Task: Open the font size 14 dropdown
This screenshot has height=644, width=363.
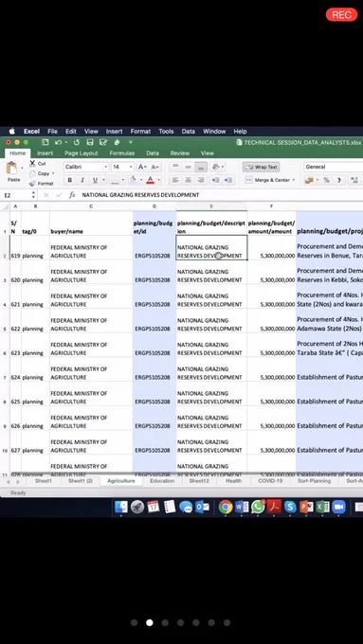Action: pos(131,167)
